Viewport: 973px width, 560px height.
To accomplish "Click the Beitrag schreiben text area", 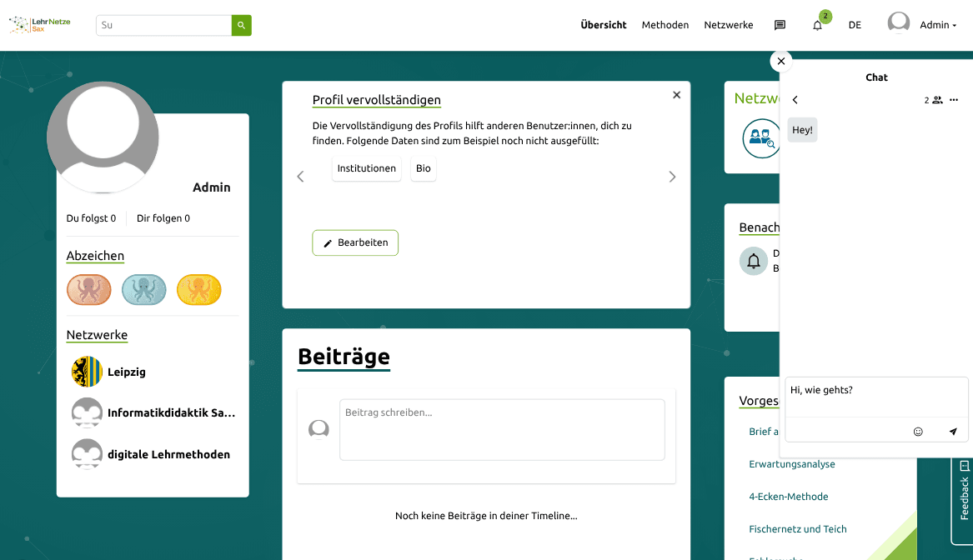I will (x=502, y=430).
